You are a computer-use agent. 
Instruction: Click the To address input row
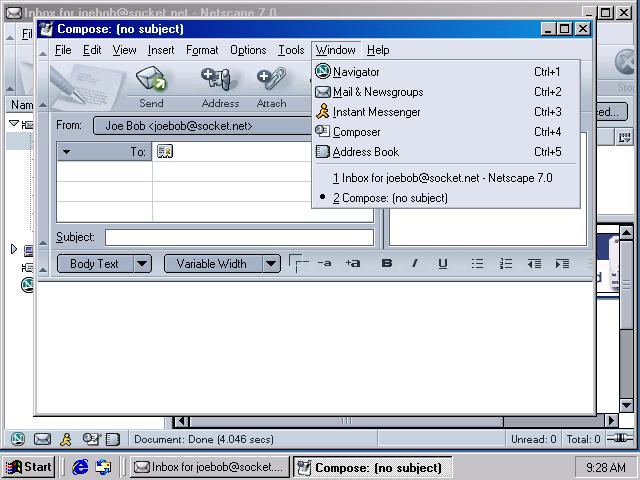[233, 151]
